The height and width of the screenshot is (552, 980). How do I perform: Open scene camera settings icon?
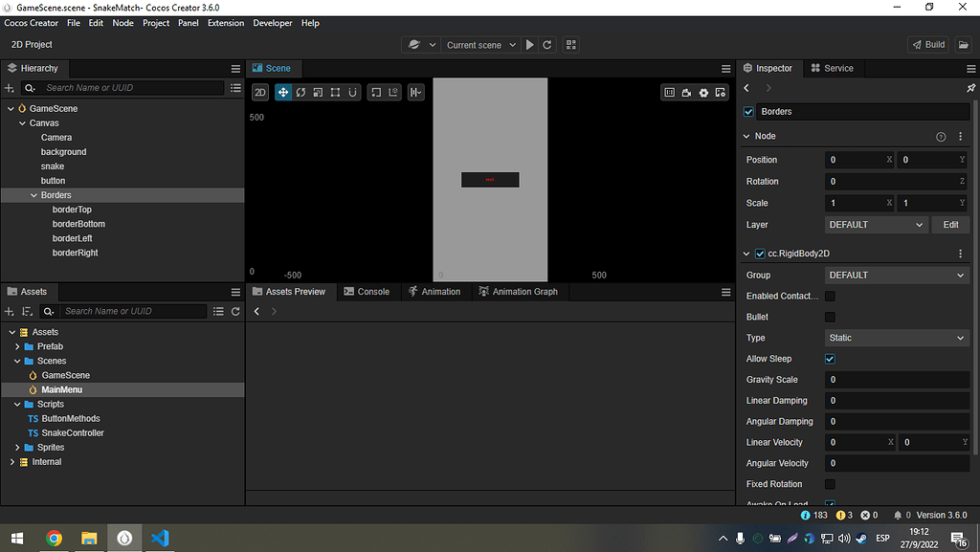coord(686,93)
